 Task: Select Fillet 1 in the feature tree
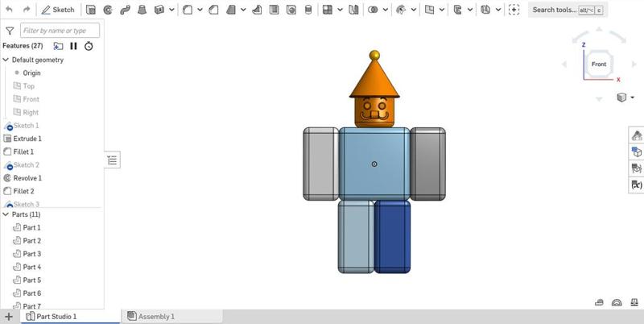[23, 152]
